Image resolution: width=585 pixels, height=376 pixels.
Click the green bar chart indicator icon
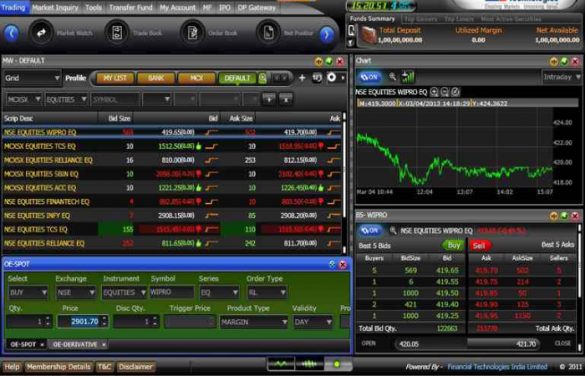pos(408,77)
